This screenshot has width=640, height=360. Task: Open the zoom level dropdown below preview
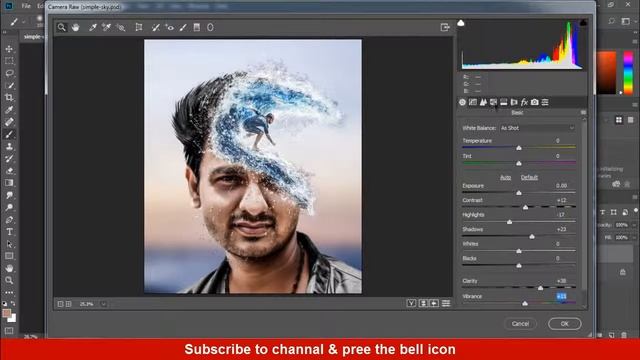pos(103,304)
